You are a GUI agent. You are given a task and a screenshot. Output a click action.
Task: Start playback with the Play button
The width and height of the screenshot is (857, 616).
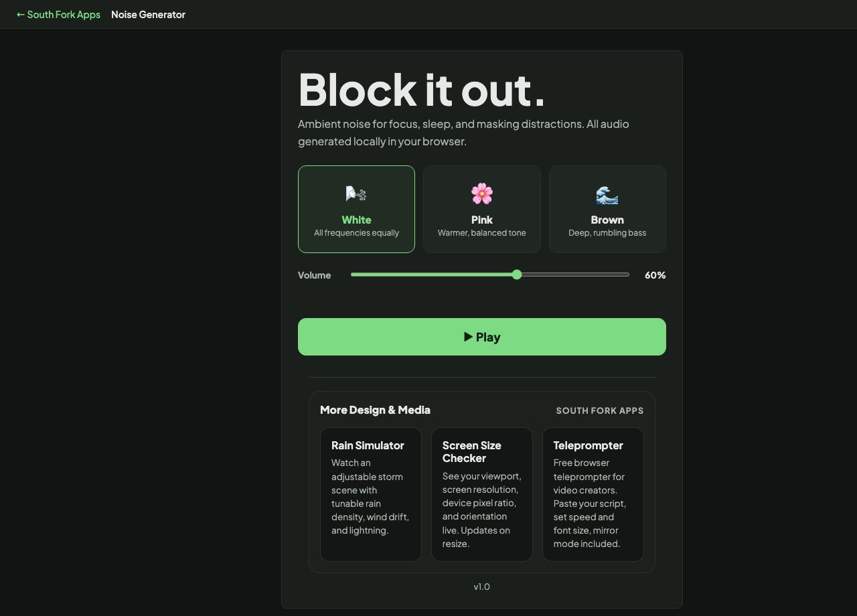482,337
